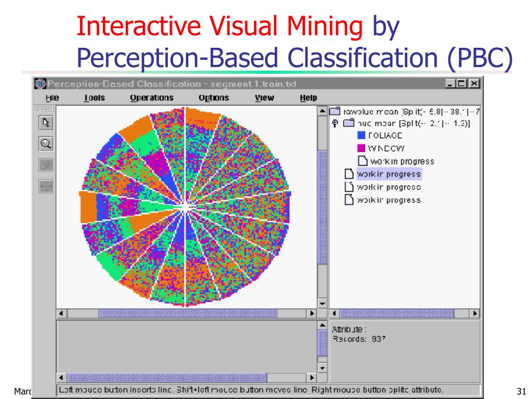
Task: Click the magenta WINDOW color square
Action: 362,148
